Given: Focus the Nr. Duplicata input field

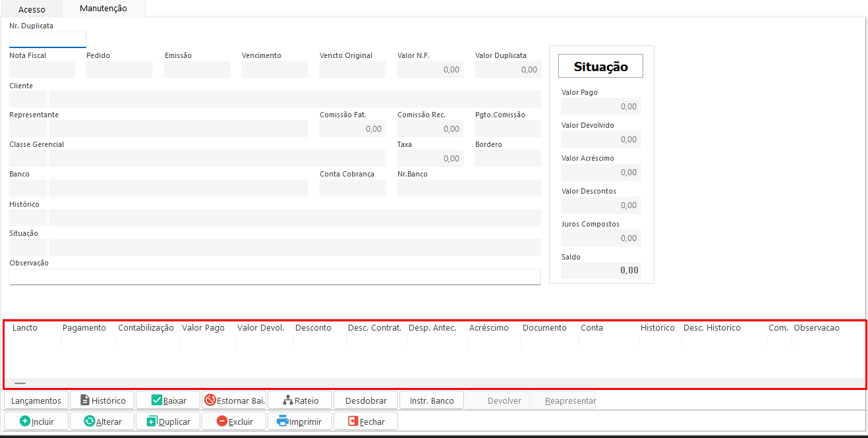Looking at the screenshot, I should coord(47,40).
